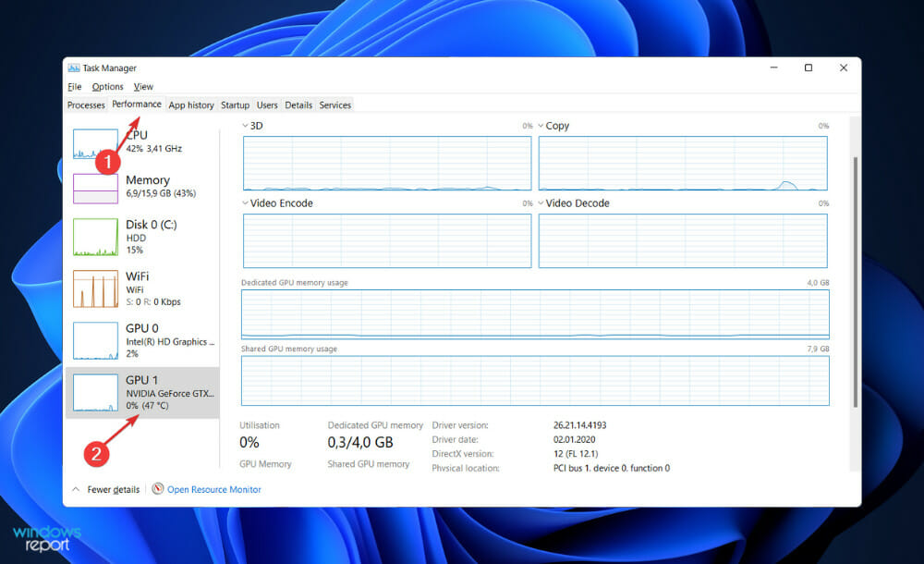
Task: Switch to the Services tab
Action: pyautogui.click(x=334, y=104)
